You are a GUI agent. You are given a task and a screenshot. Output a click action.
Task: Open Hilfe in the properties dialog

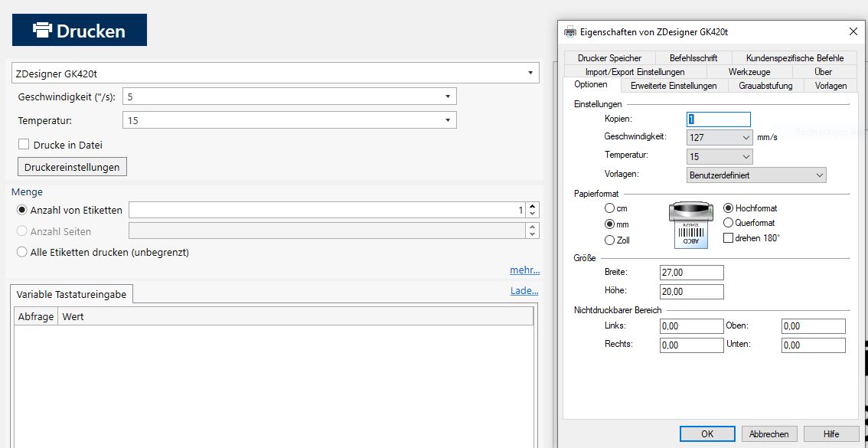831,433
